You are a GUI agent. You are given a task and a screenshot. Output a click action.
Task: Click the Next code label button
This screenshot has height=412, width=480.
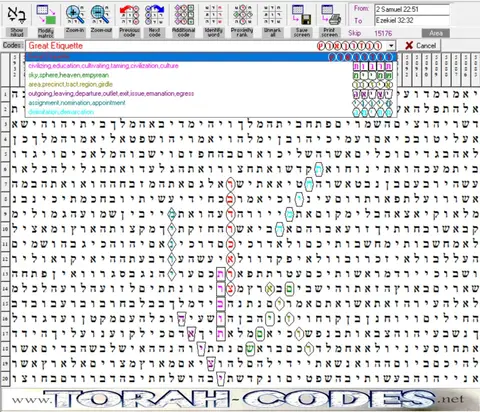155,32
